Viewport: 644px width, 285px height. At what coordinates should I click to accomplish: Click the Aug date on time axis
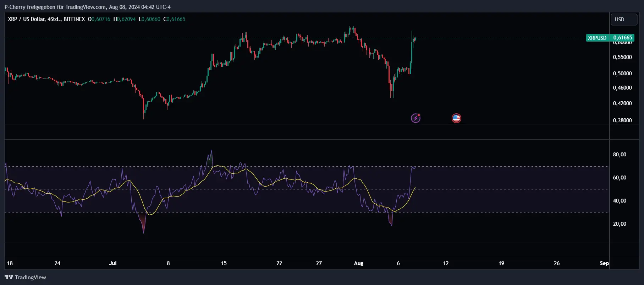pos(359,263)
